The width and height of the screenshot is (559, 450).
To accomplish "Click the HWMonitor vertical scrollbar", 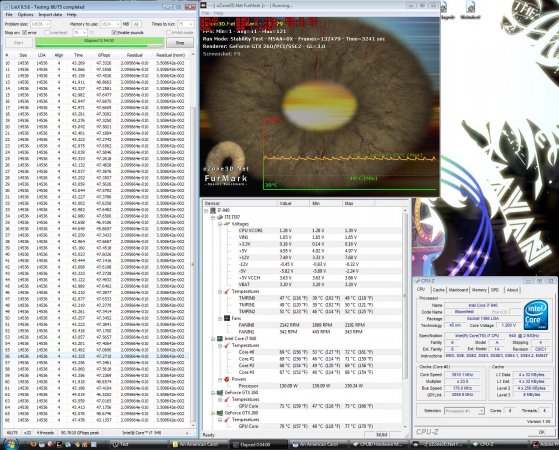I will click(x=405, y=317).
